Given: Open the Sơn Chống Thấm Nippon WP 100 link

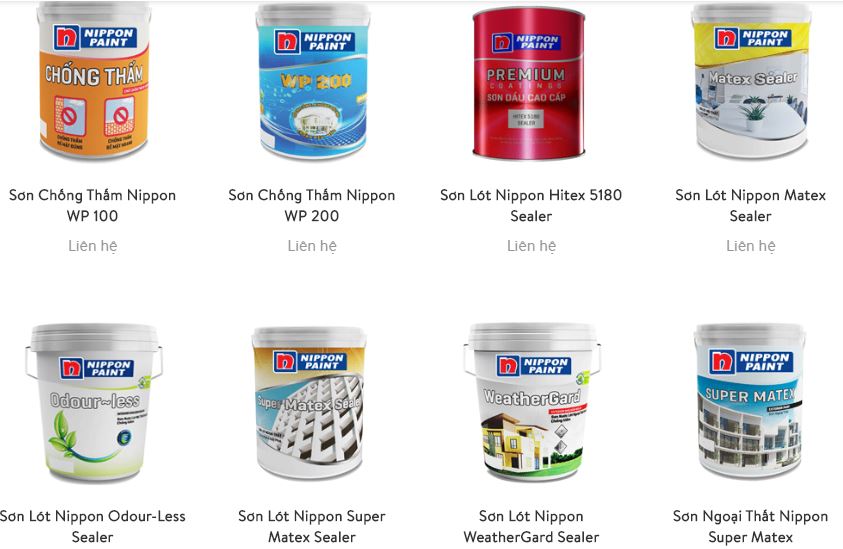Looking at the screenshot, I should click(x=92, y=205).
